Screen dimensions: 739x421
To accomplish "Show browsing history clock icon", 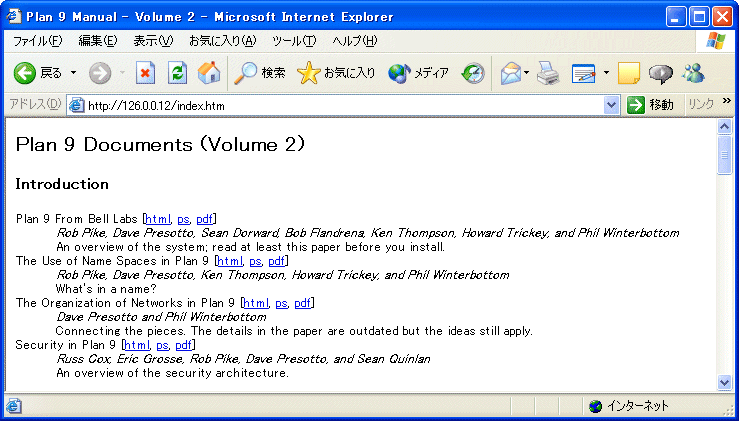I will [x=473, y=73].
